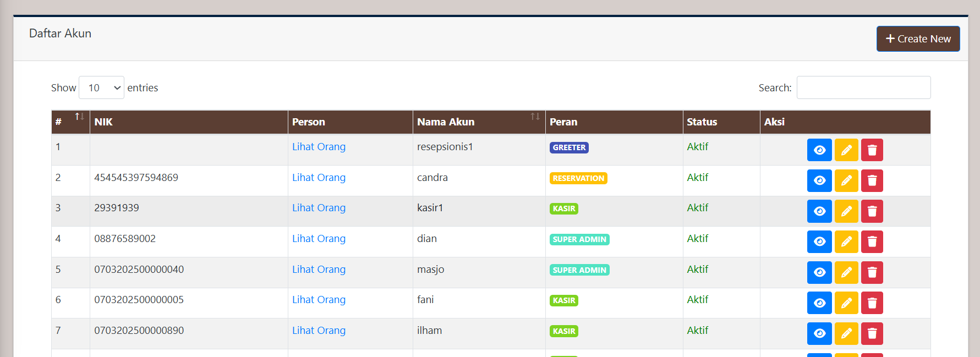Viewport: 980px width, 357px height.
Task: Click the pencil edit icon for candra
Action: pyautogui.click(x=846, y=180)
